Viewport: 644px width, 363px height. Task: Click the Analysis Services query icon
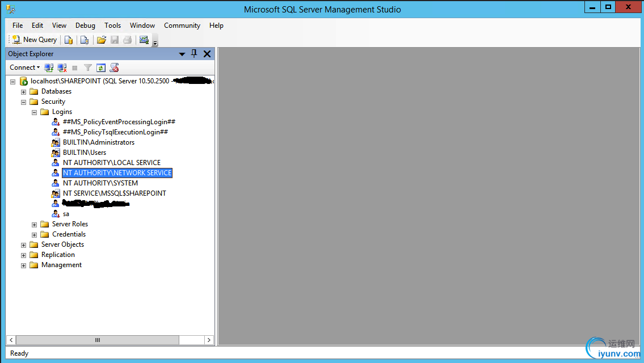[85, 40]
